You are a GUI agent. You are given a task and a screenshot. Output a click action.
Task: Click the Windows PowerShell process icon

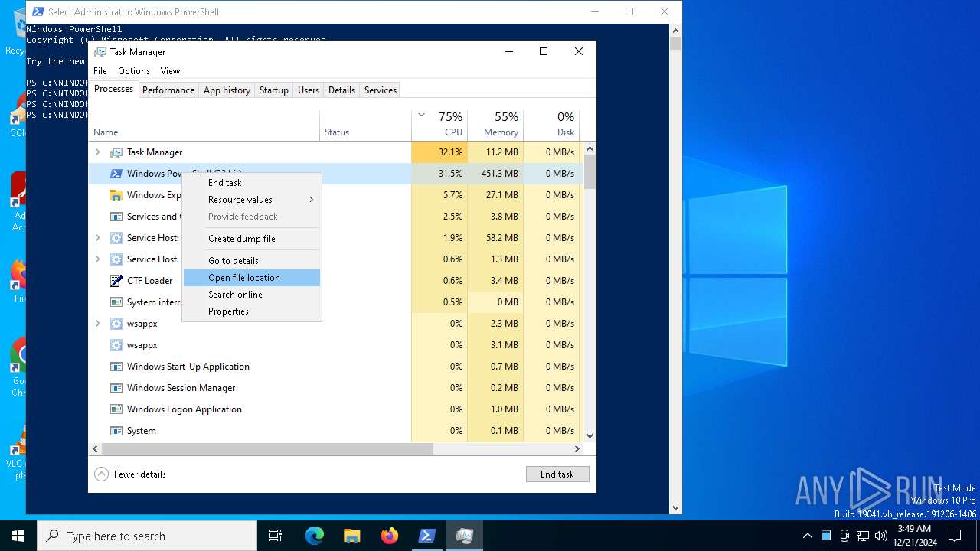point(116,174)
